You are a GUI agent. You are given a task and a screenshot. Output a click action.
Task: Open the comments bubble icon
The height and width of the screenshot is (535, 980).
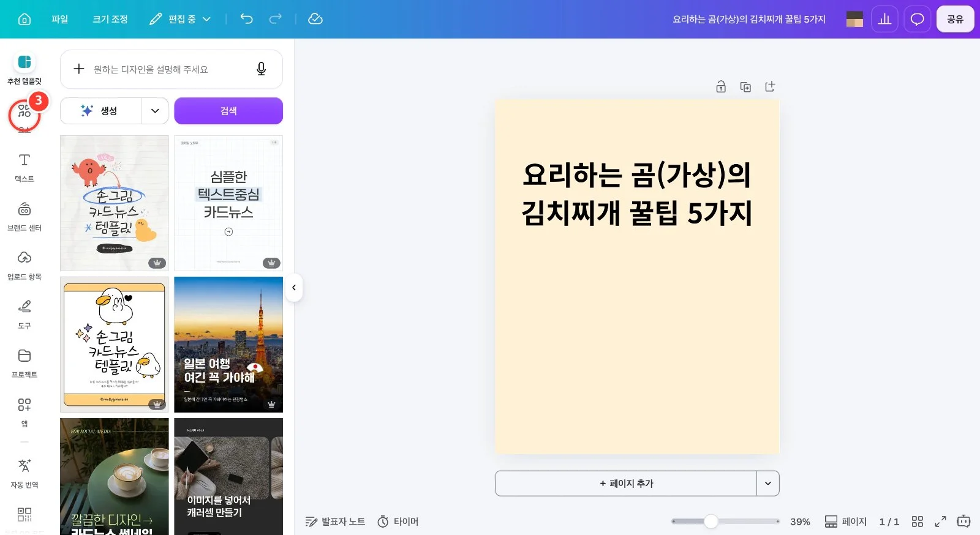click(917, 19)
